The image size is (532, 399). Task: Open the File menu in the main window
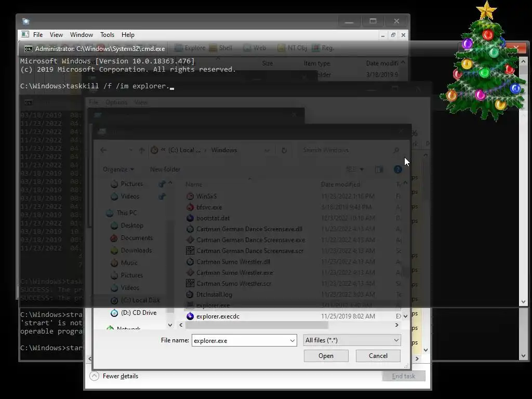[37, 35]
